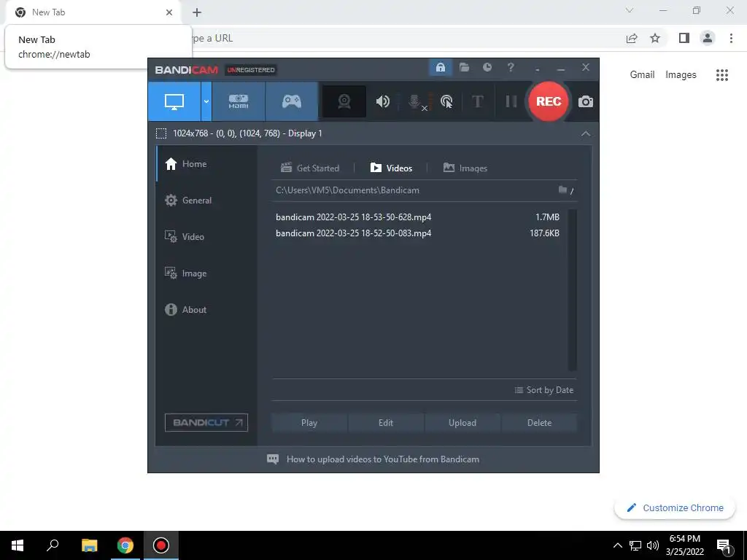The image size is (747, 560).
Task: Open Chrome three-dot menu
Action: coord(731,38)
